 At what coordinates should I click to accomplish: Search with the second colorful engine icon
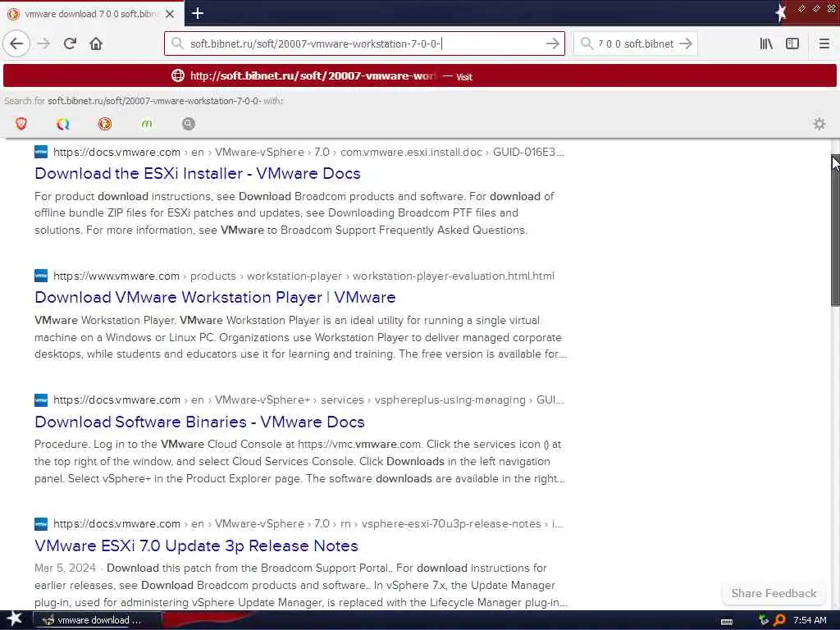(x=62, y=124)
